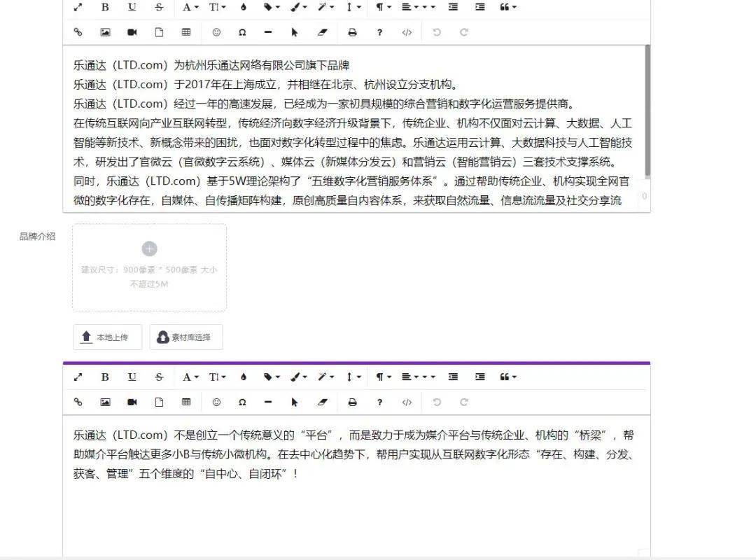
Task: Insert a table in the lower editor
Action: (x=186, y=402)
